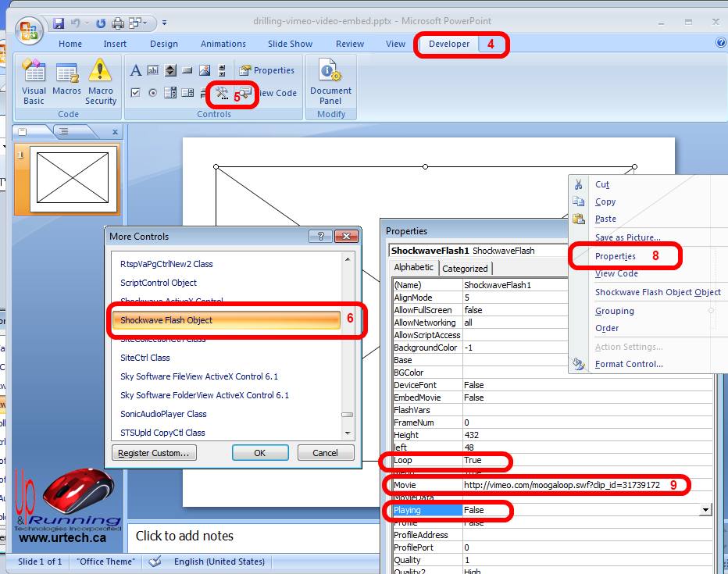The height and width of the screenshot is (574, 728).
Task: Click the Save icon in Quick Access Toolbar
Action: (59, 23)
